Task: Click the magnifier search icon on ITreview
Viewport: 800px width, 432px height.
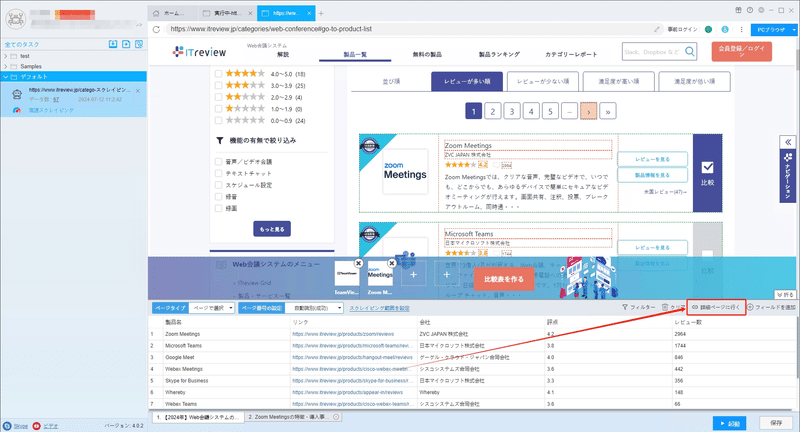Action: [x=690, y=52]
